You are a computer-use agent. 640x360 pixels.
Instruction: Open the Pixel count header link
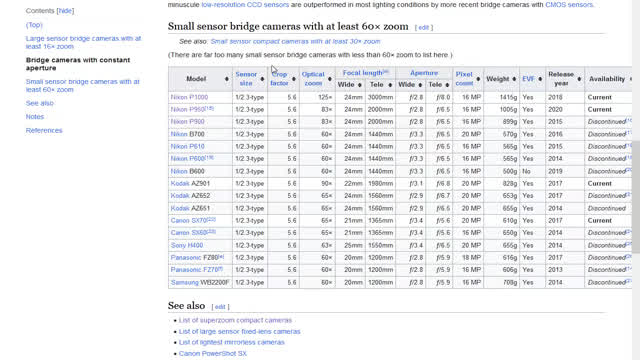(464, 79)
